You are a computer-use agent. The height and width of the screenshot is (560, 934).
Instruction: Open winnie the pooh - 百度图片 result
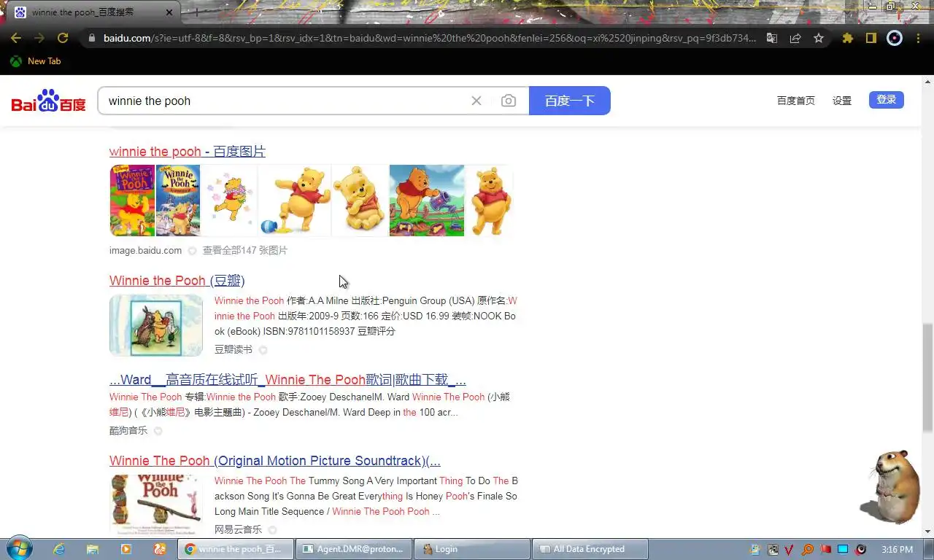188,152
